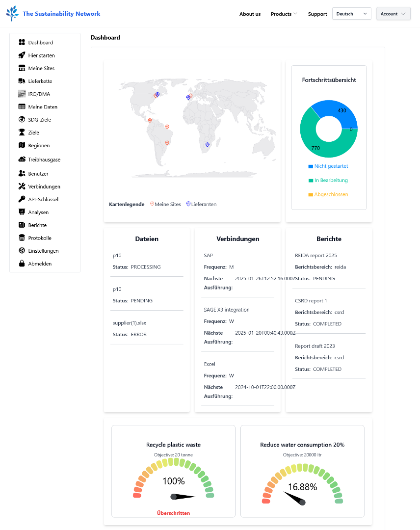
Task: Click the SAGE X3 integration connection
Action: click(227, 310)
